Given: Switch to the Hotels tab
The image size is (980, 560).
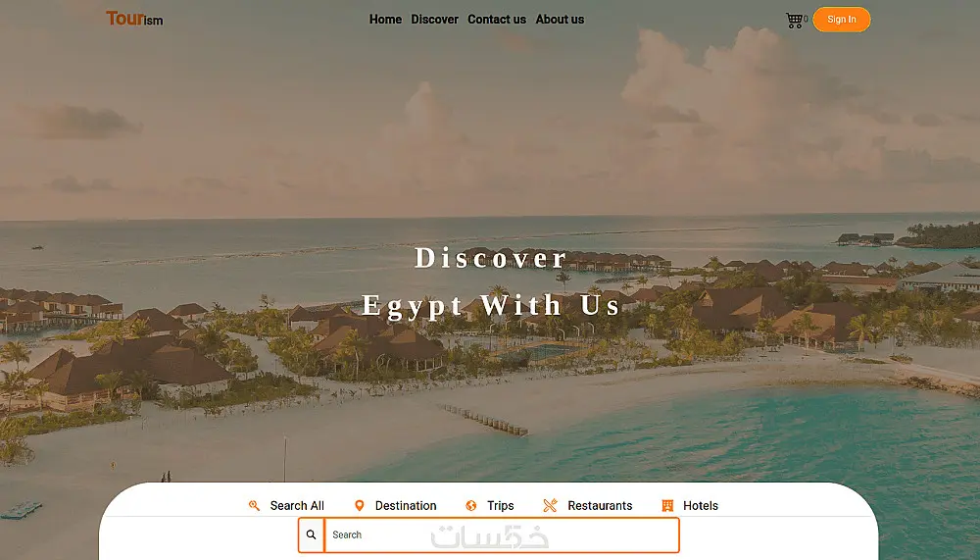Looking at the screenshot, I should (690, 505).
